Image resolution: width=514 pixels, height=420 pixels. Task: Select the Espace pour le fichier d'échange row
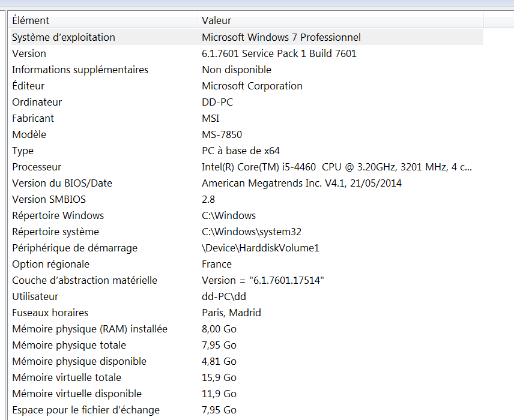tap(86, 410)
